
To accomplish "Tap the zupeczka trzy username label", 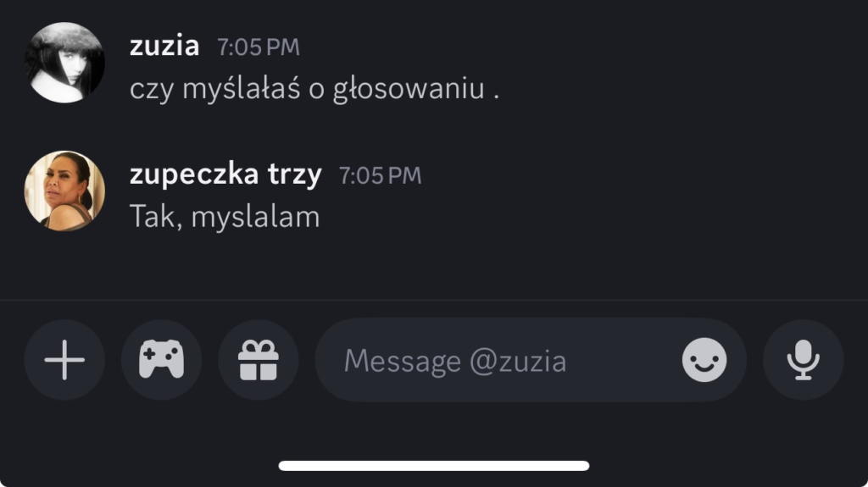I will (225, 174).
